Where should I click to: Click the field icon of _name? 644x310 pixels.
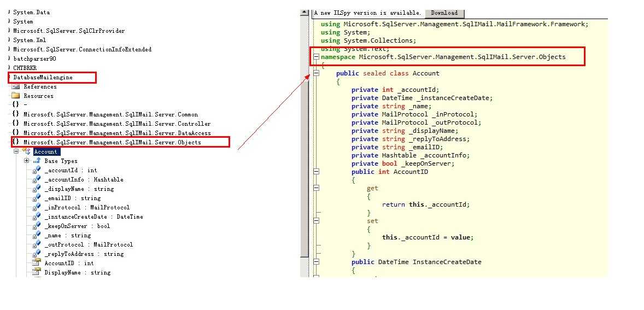pyautogui.click(x=37, y=235)
